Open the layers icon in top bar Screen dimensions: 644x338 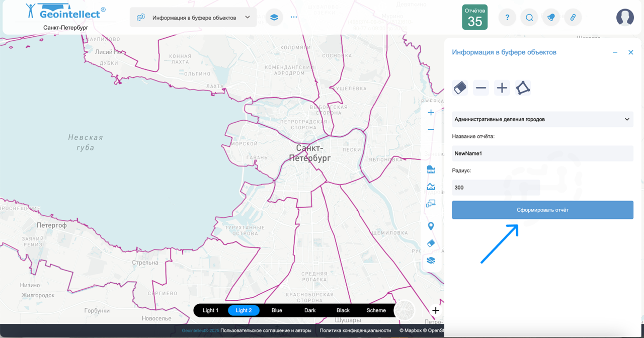pos(274,17)
